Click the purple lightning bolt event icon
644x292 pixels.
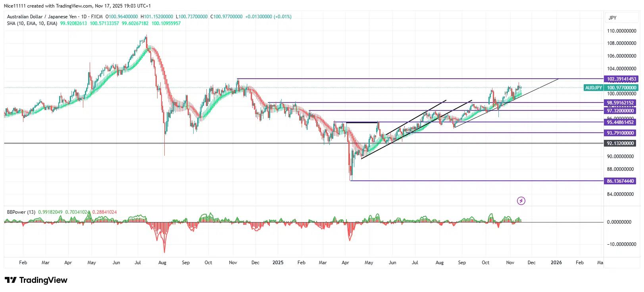pos(521,201)
